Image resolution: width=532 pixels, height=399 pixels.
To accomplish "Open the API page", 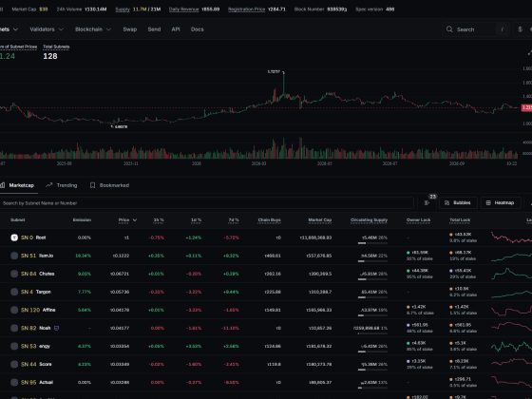I will 176,29.
